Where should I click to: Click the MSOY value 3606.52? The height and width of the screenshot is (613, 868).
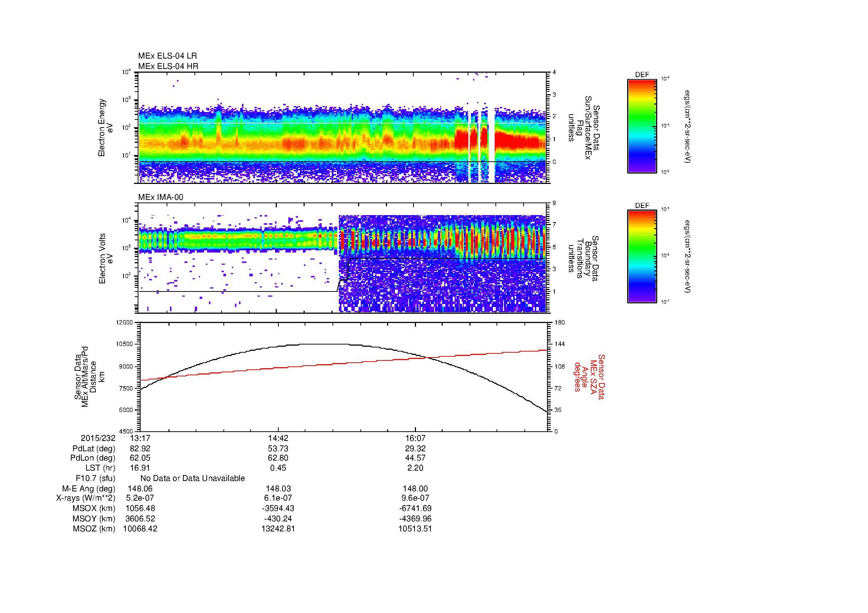(x=140, y=518)
